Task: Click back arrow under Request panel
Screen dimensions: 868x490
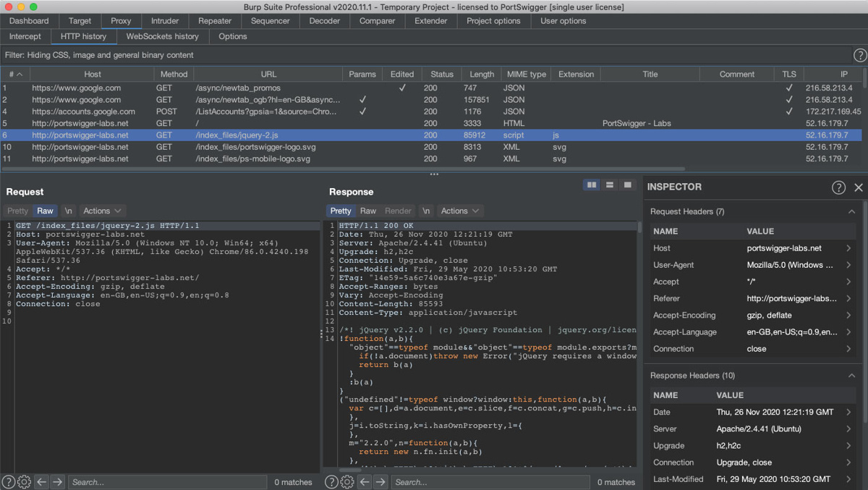Action: tap(42, 482)
